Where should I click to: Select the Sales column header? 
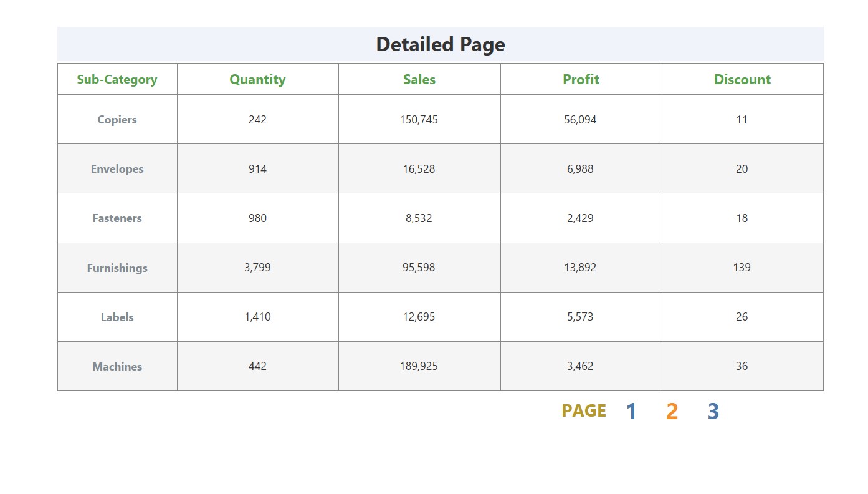point(419,80)
